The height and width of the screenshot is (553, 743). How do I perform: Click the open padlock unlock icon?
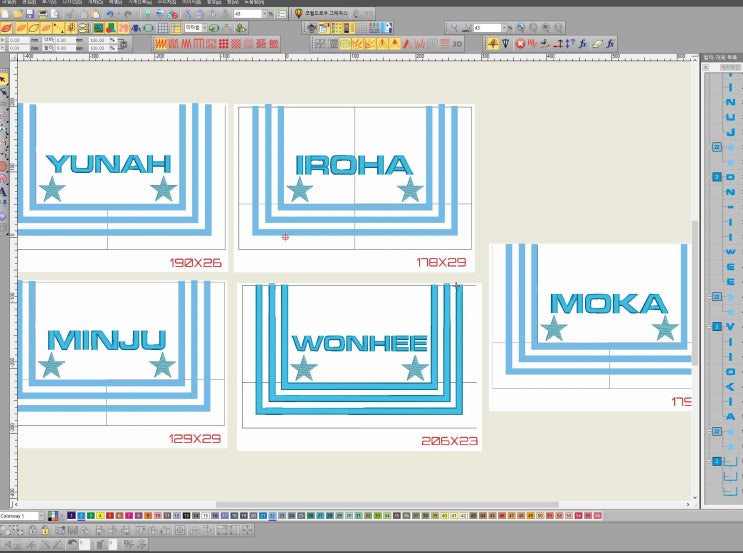pyautogui.click(x=32, y=530)
